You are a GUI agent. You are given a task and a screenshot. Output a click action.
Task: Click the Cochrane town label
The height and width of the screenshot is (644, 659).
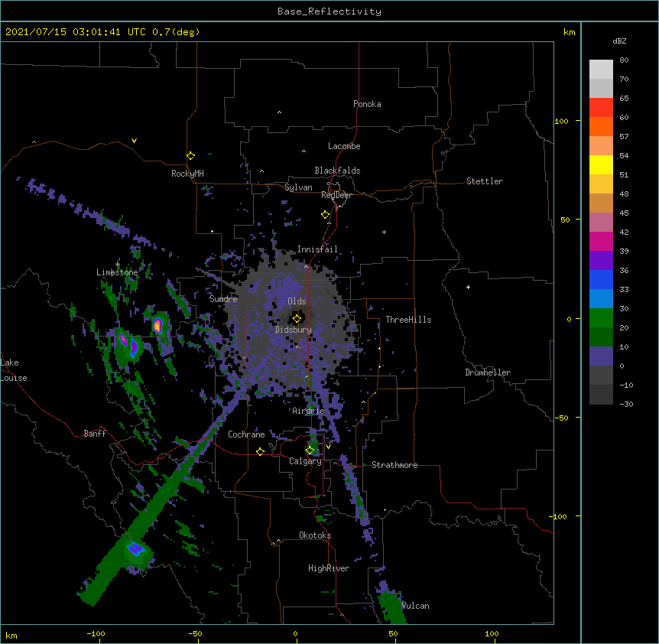[246, 434]
